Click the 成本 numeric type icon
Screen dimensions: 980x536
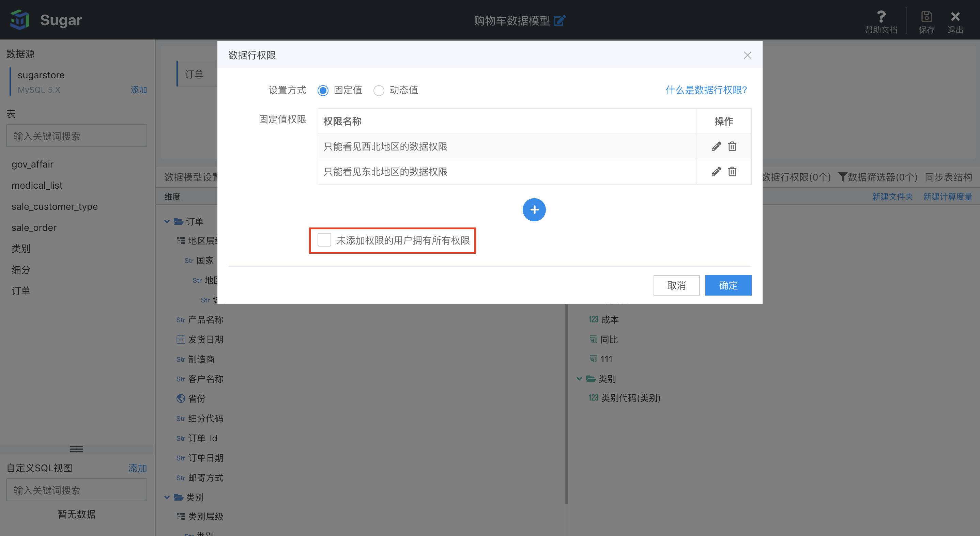pos(594,319)
